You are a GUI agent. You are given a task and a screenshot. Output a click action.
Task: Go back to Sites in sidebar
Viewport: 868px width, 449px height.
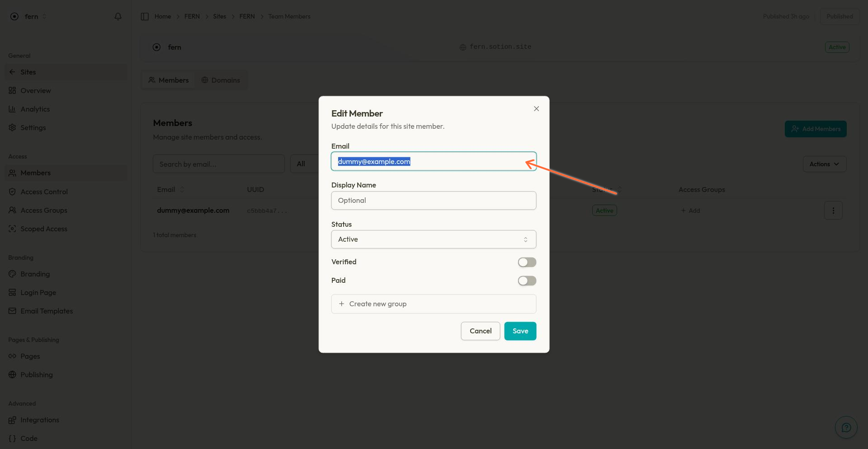[x=66, y=72]
